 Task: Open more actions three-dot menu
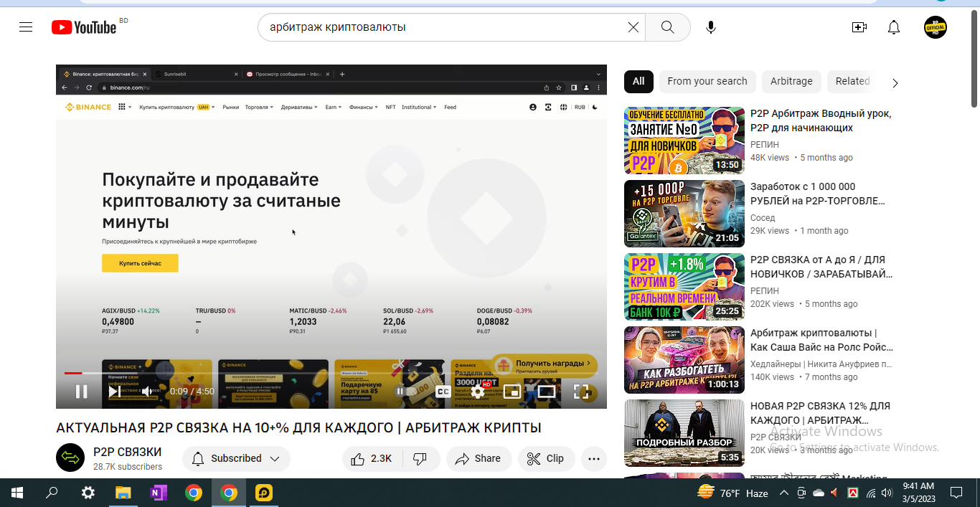pyautogui.click(x=594, y=458)
